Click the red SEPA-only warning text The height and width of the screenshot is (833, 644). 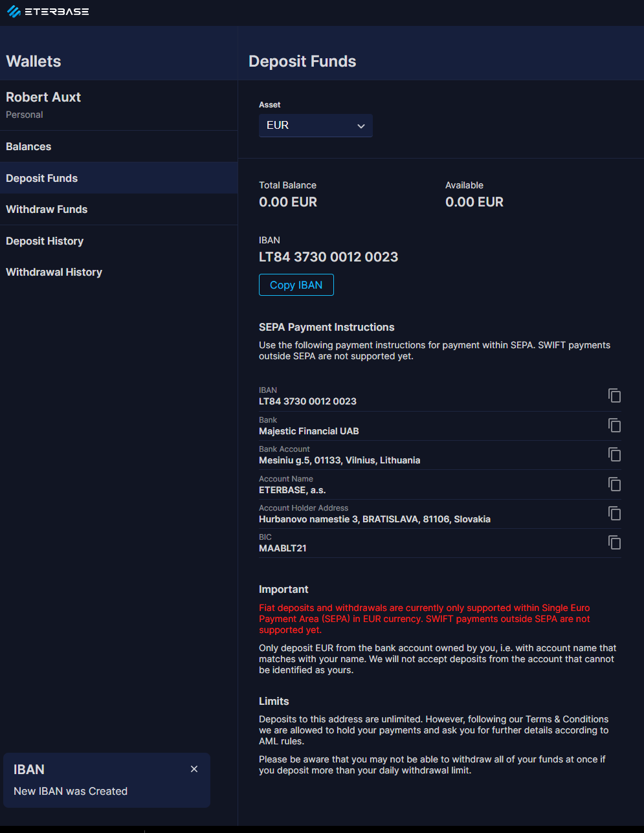coord(425,619)
